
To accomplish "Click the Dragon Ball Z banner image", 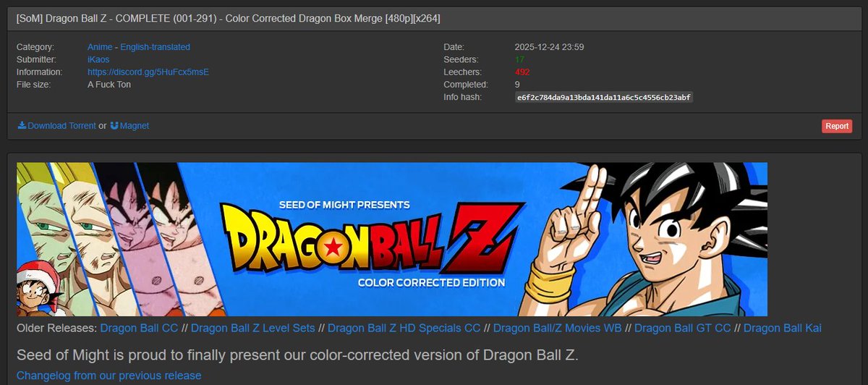I will [x=392, y=239].
